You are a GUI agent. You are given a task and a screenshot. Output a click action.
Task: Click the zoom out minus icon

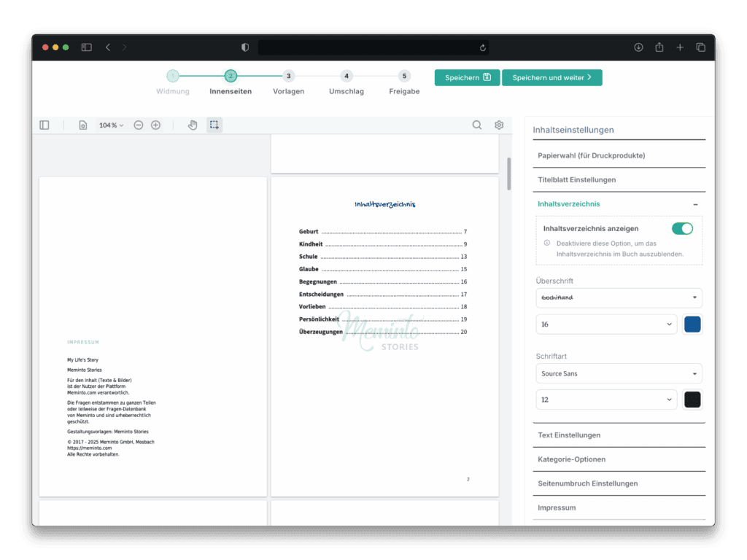coord(139,125)
